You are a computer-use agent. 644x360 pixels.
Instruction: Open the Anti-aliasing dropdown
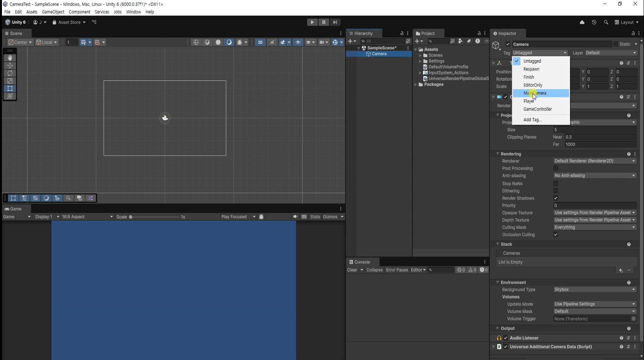click(x=595, y=176)
